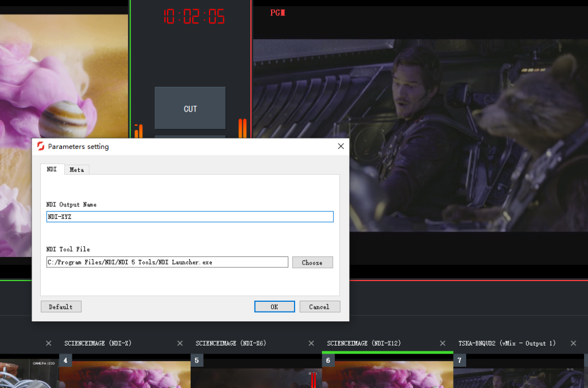588x388 pixels.
Task: Click Choose to browse for NDI tool
Action: (x=312, y=263)
